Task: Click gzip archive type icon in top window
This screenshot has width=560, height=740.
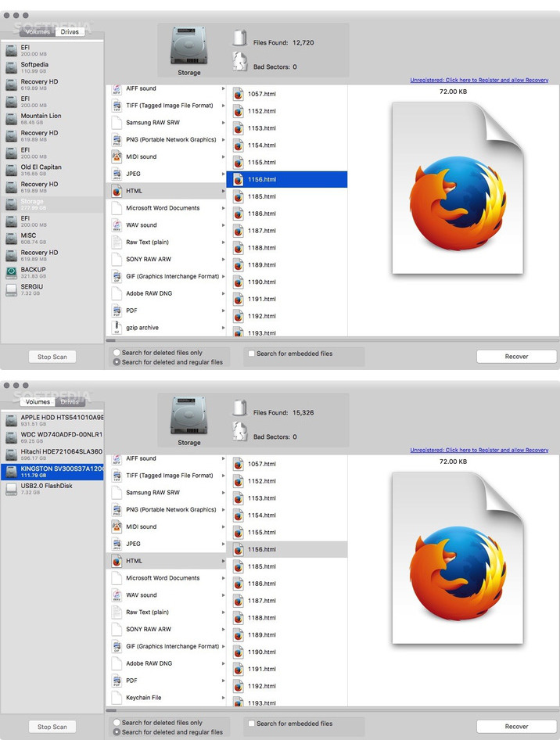Action: click(117, 328)
